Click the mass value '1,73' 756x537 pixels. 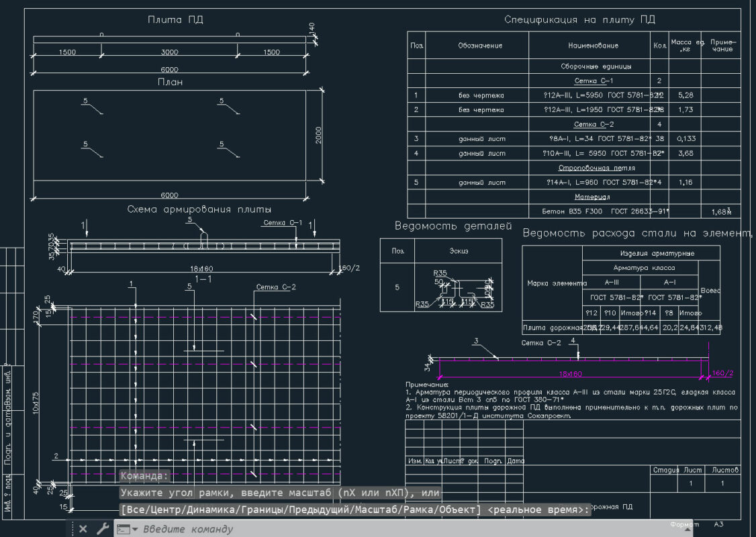pyautogui.click(x=685, y=110)
